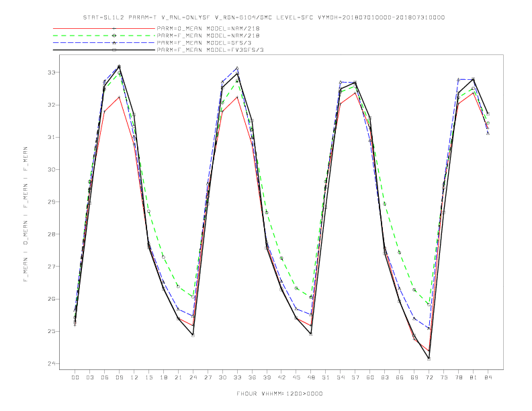Viewport: 532px width, 411px height.
Task: Click y-axis tick label 27
Action: point(52,267)
